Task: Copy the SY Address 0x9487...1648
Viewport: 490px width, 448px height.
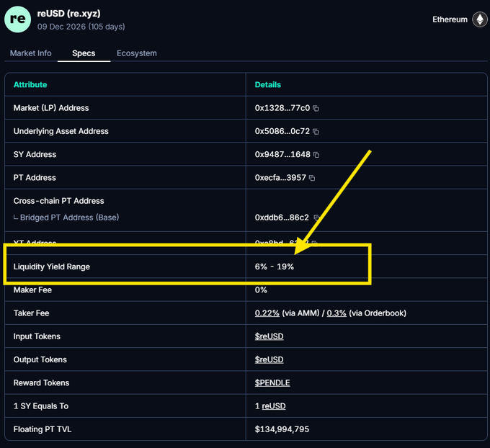Action: click(x=316, y=155)
